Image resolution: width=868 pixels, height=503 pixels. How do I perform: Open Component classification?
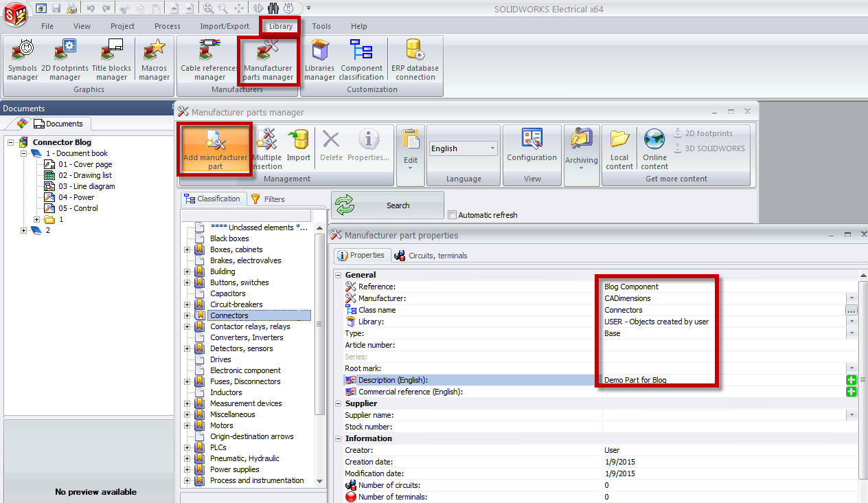point(361,60)
